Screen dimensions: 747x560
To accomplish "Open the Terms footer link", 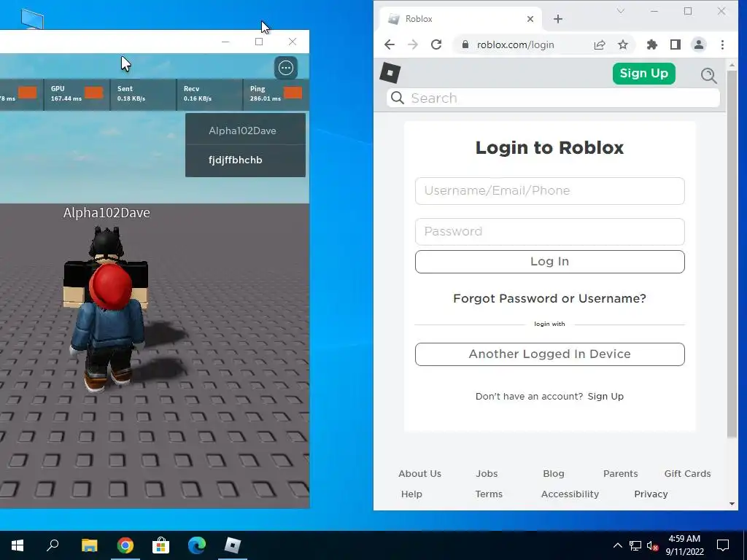I will 489,494.
